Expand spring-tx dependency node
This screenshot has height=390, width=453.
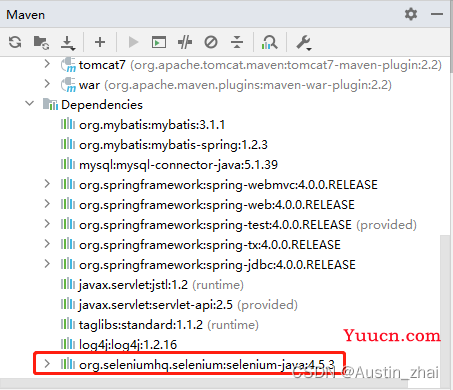tap(47, 244)
